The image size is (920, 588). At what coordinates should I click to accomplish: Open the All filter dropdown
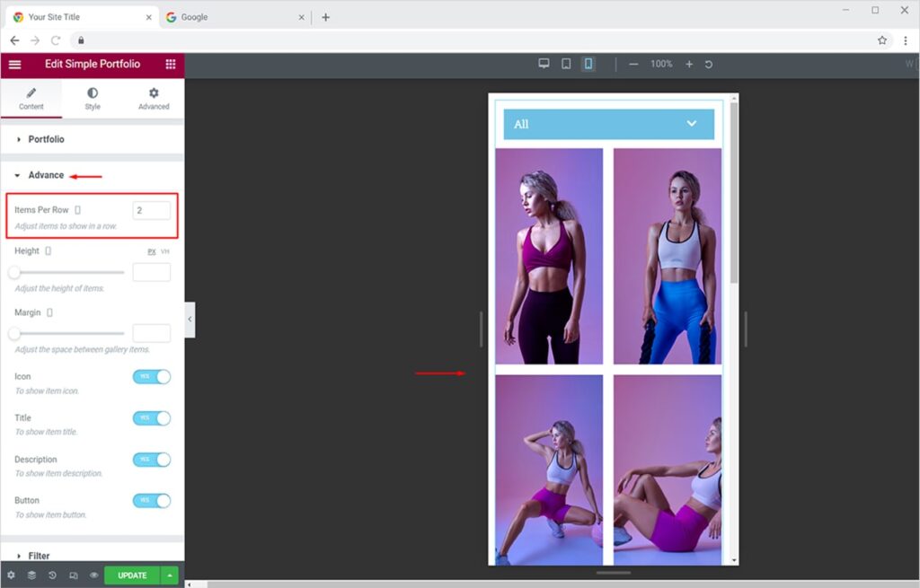point(608,124)
